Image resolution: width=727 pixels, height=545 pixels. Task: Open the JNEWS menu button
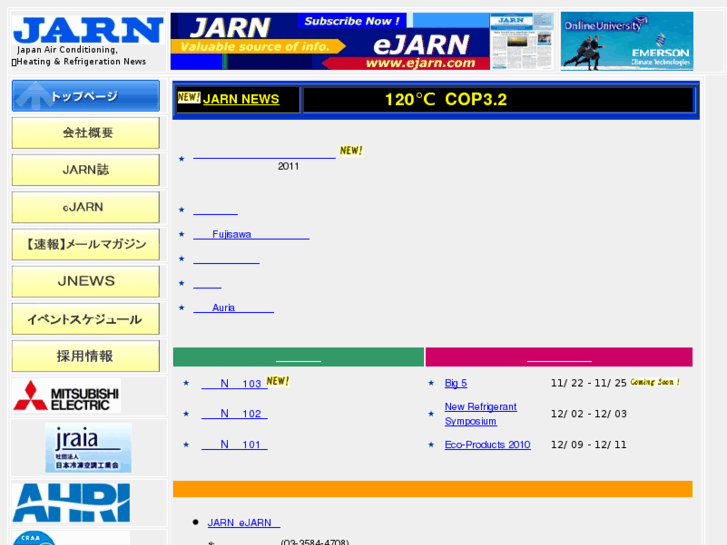pyautogui.click(x=86, y=282)
